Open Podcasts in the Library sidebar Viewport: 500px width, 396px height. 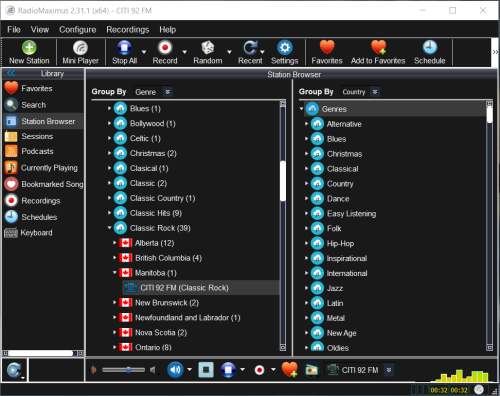pyautogui.click(x=43, y=151)
